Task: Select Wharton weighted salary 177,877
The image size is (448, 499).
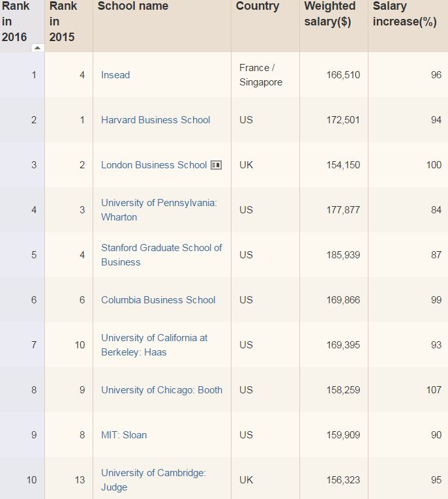Action: click(x=343, y=210)
